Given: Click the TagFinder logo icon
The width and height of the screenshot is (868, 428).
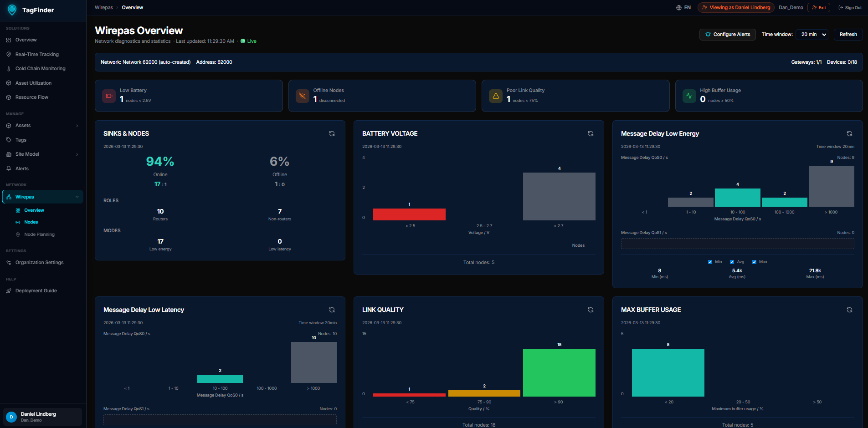Looking at the screenshot, I should tap(12, 10).
